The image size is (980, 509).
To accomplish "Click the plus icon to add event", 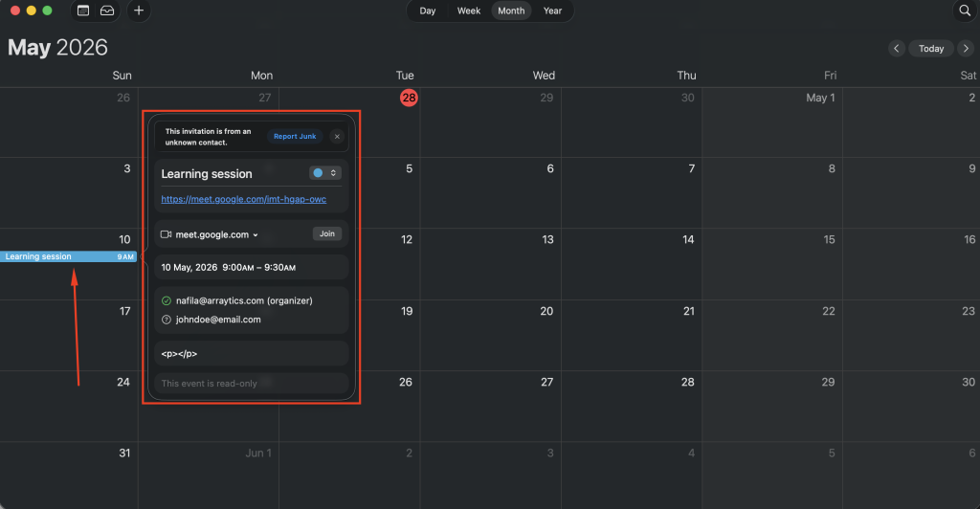I will (x=139, y=11).
